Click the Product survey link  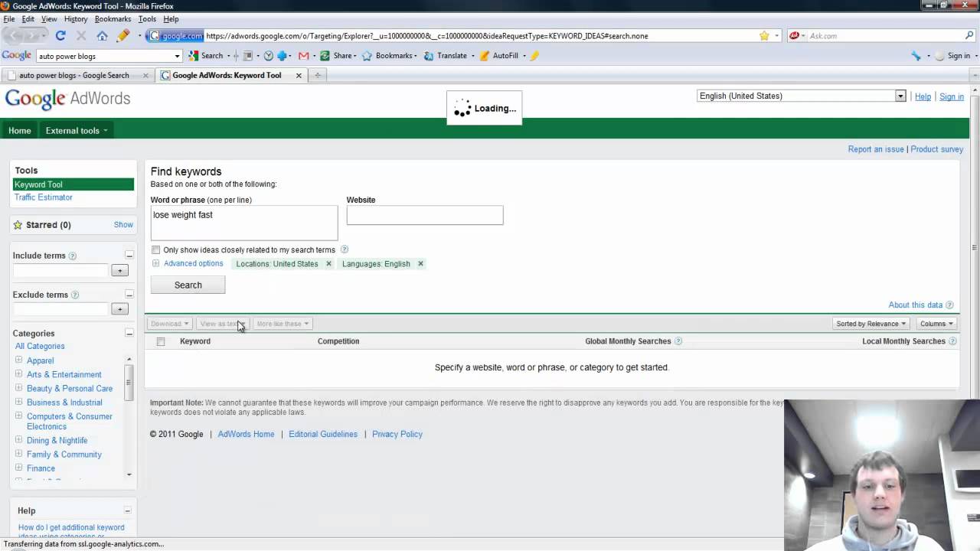936,149
